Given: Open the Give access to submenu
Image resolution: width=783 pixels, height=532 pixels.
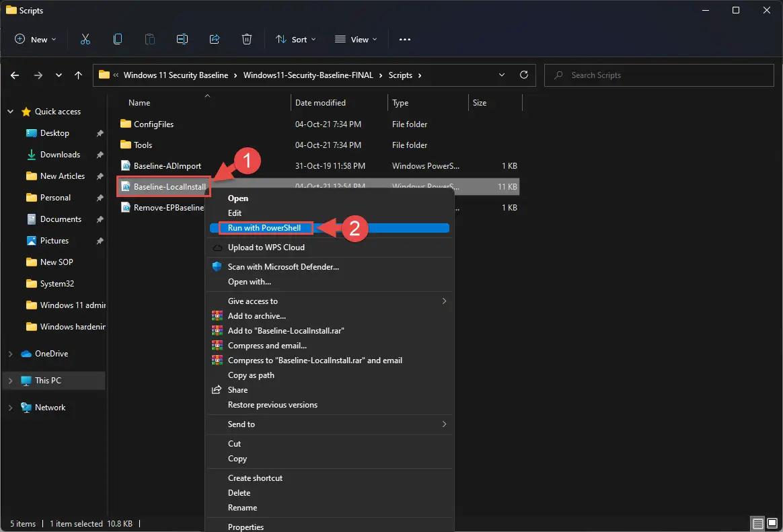Looking at the screenshot, I should (x=330, y=301).
